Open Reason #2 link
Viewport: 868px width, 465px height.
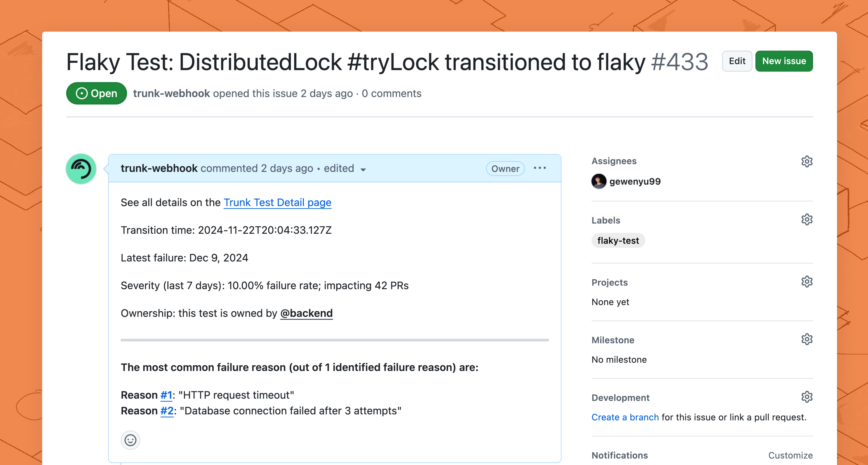pyautogui.click(x=167, y=411)
